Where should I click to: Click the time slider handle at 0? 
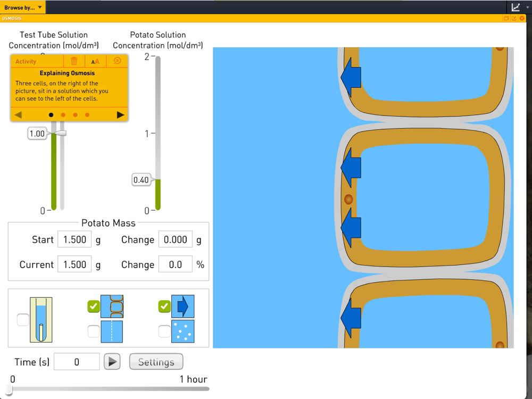[9, 389]
